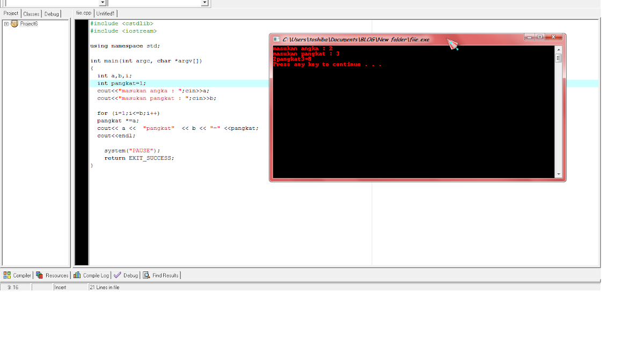Viewport: 644px width, 338px height.
Task: Maximize the fiie.exe console window
Action: click(x=540, y=37)
